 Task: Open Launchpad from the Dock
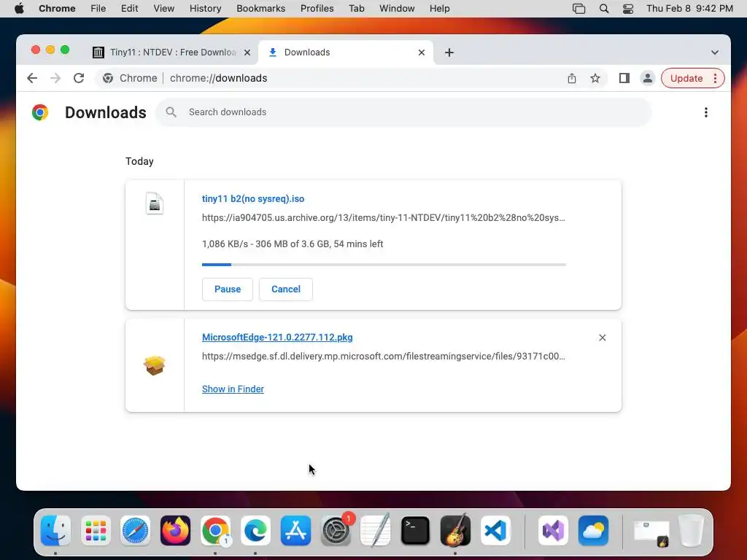96,531
